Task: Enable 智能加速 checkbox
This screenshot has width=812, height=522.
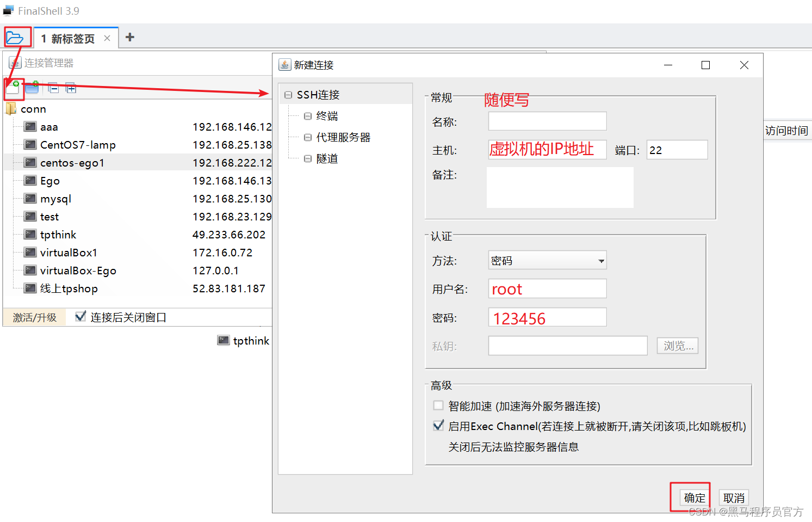Action: point(438,406)
